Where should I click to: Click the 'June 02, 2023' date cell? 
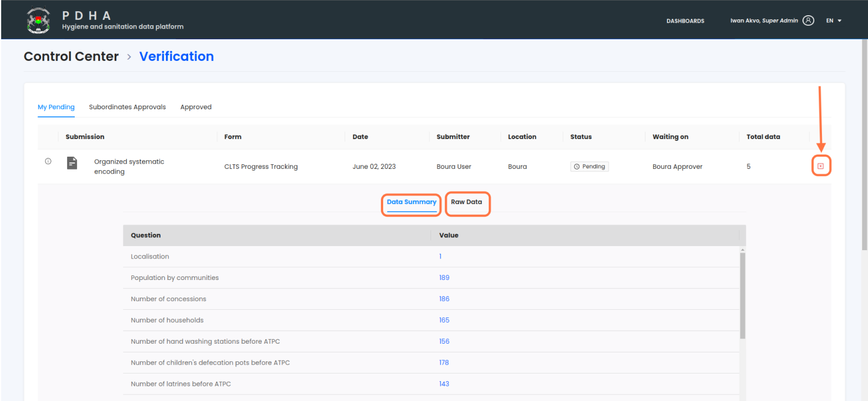374,167
